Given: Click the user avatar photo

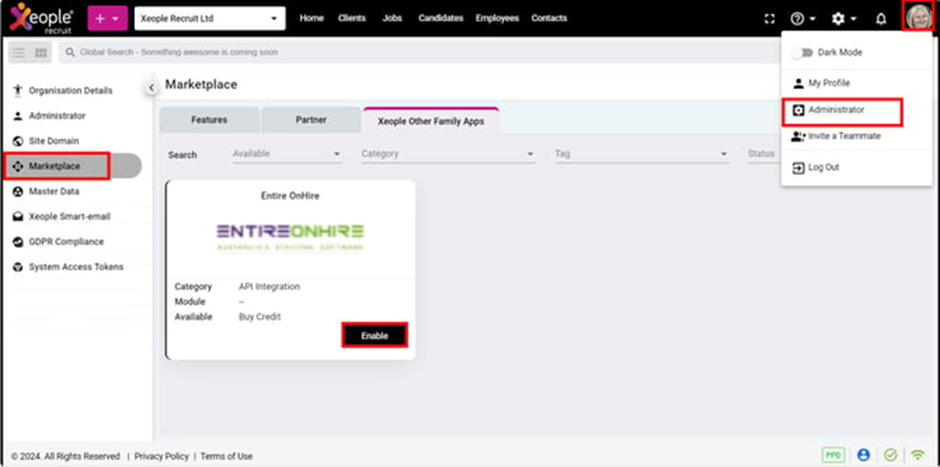Looking at the screenshot, I should (918, 16).
